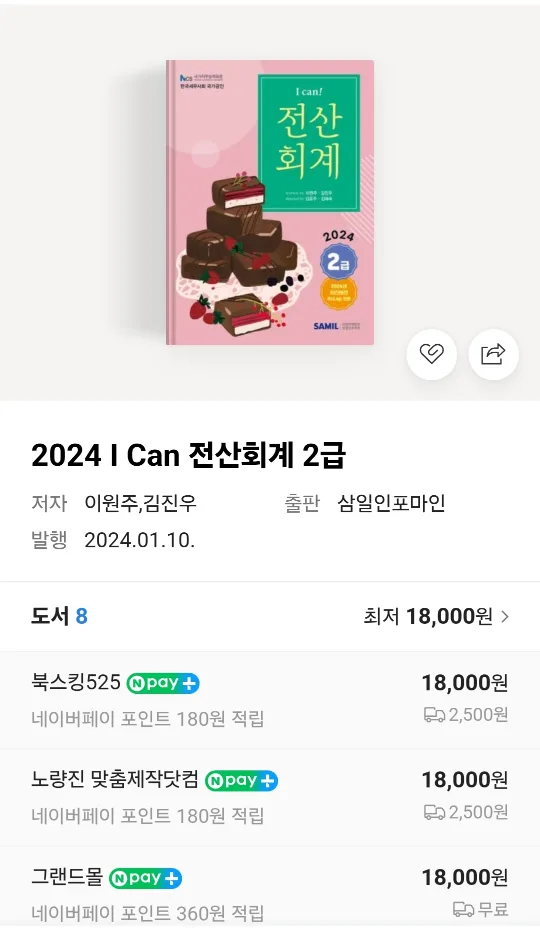Open the 노량진 맞춤제작닷컴 seller listing
540x929 pixels.
pos(270,797)
